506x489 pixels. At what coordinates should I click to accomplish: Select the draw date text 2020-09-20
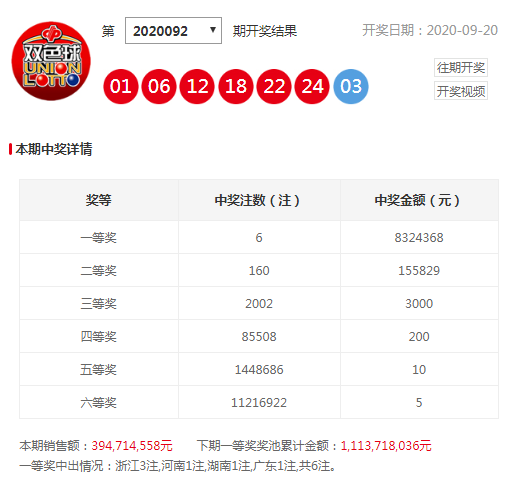[462, 30]
